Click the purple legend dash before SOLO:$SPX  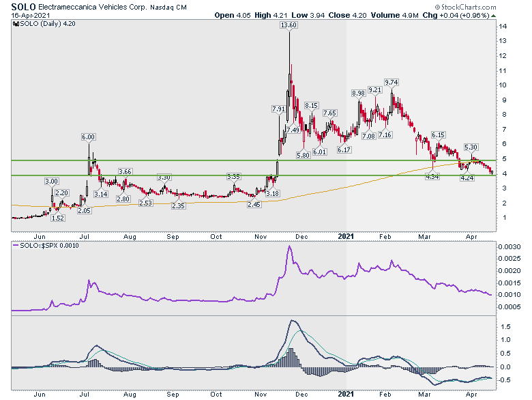[16, 245]
